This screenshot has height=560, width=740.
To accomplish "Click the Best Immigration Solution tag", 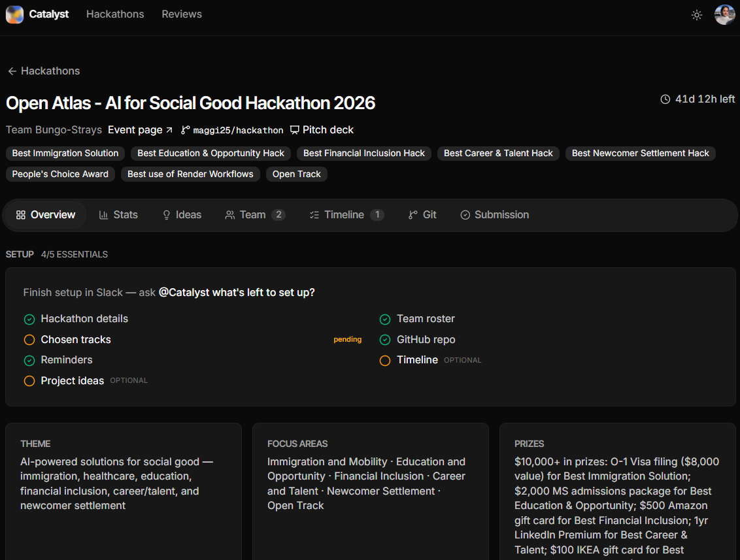I will pos(65,154).
